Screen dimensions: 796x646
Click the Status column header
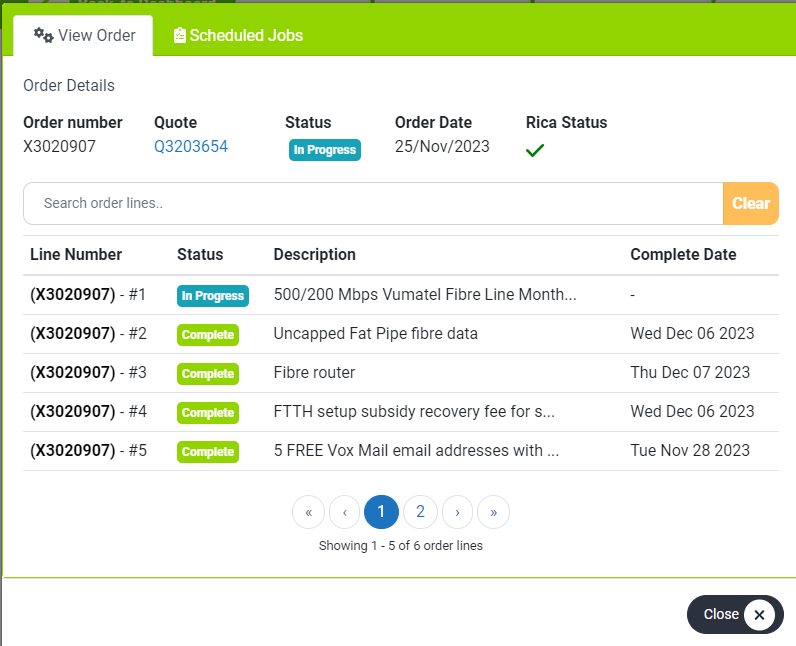200,254
